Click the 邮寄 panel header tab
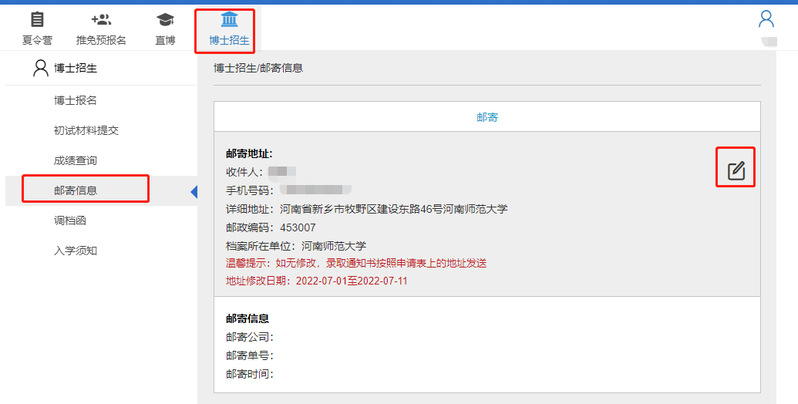This screenshot has width=798, height=404. (x=487, y=117)
